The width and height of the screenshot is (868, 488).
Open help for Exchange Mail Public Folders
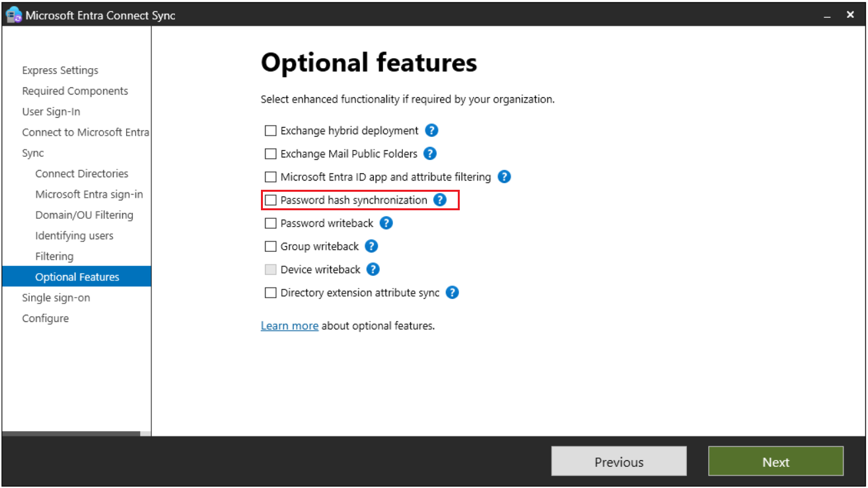(x=429, y=153)
